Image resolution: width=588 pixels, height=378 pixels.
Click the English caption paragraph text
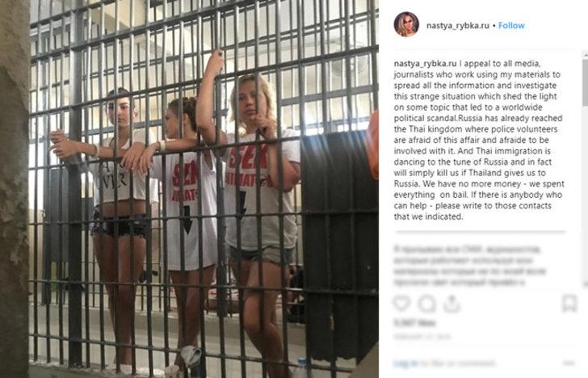click(x=479, y=140)
